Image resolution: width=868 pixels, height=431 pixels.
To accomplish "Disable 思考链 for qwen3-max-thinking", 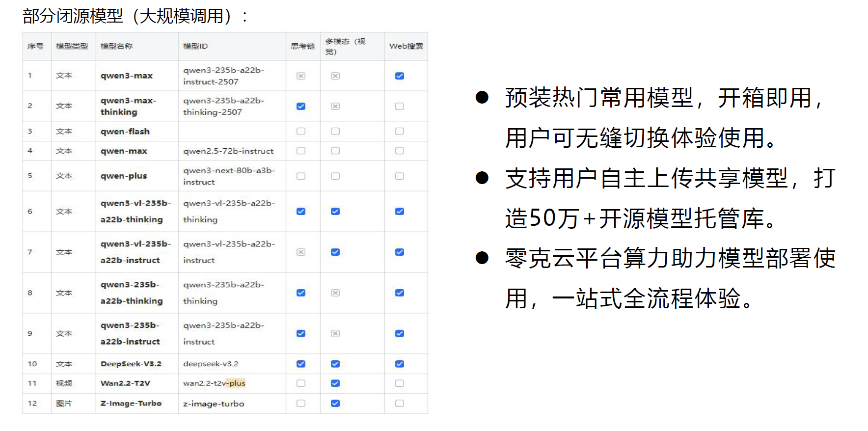I will point(301,107).
